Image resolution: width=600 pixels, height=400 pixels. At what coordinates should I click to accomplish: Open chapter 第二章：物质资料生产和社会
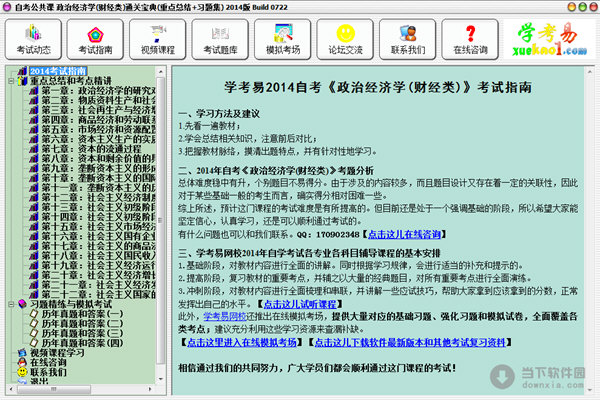[98, 100]
